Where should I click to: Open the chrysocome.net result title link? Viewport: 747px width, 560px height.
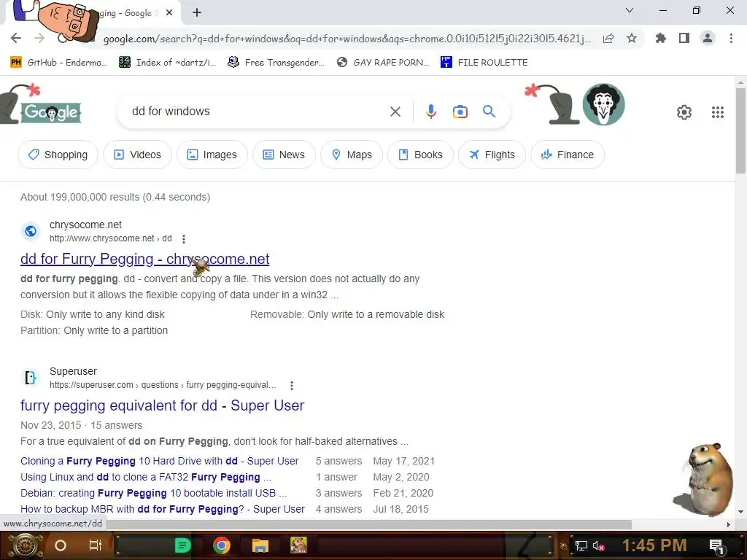(145, 259)
